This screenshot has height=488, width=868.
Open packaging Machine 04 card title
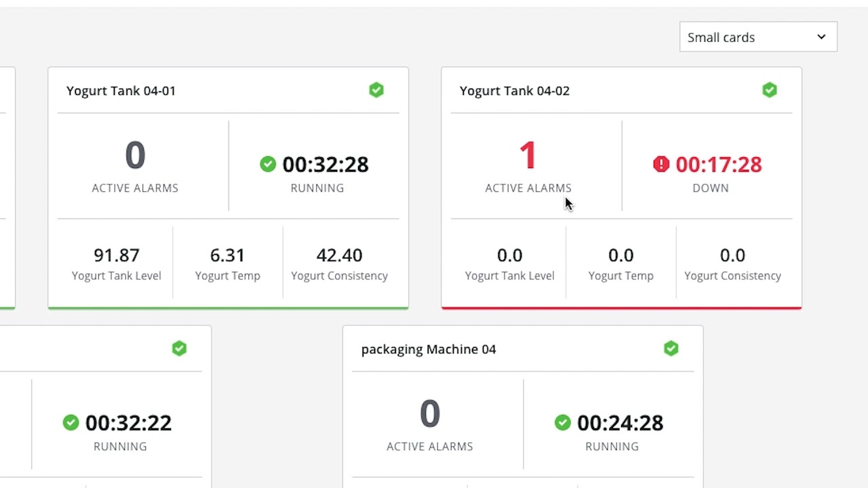click(x=429, y=349)
